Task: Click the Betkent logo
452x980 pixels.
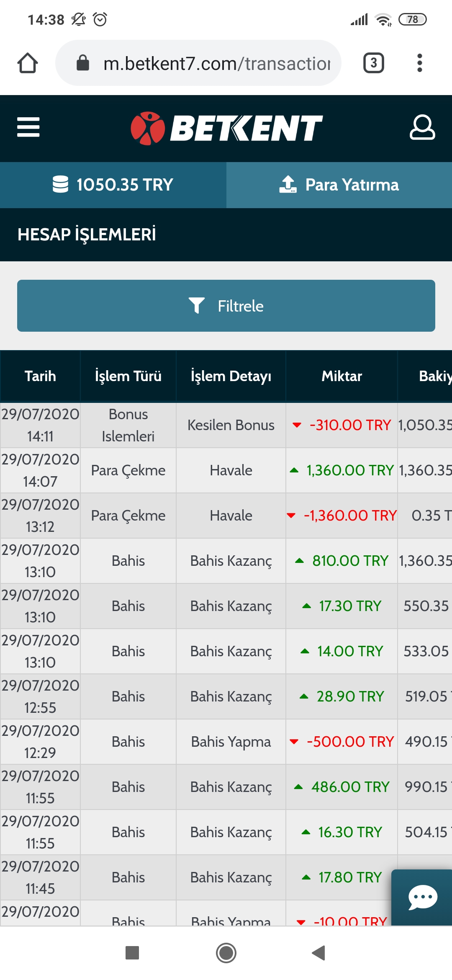Action: [x=226, y=128]
